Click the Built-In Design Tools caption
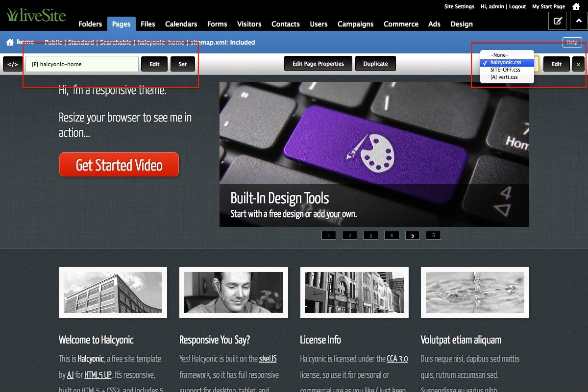588x392 pixels. (x=280, y=198)
